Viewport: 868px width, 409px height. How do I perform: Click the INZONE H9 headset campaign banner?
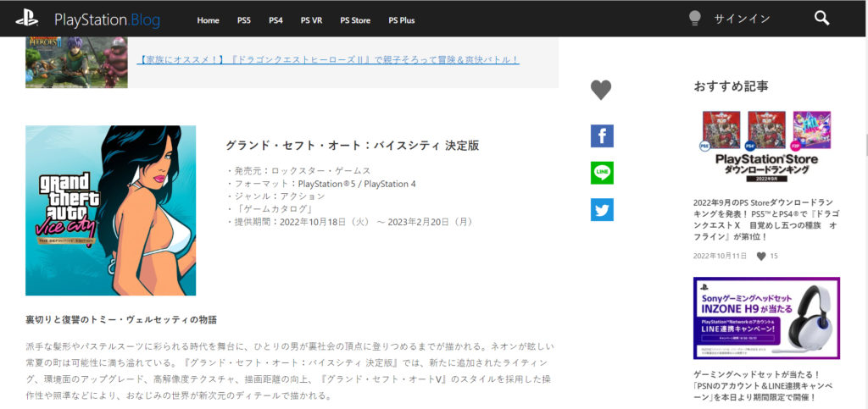(766, 318)
